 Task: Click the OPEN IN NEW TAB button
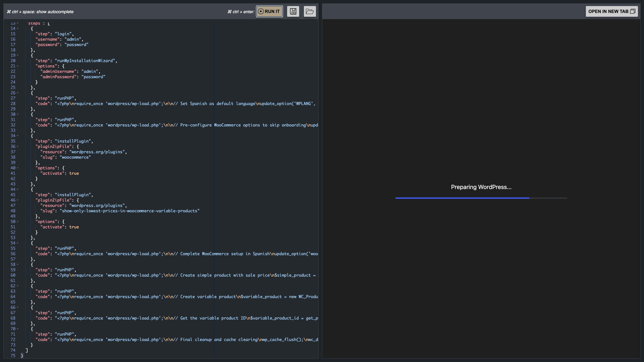coord(611,11)
